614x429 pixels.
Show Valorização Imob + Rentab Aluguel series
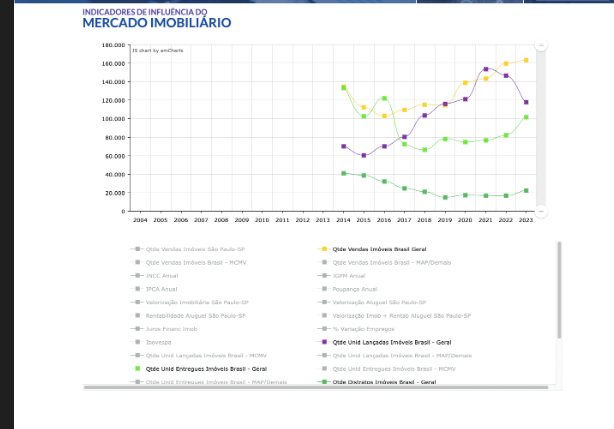396,316
